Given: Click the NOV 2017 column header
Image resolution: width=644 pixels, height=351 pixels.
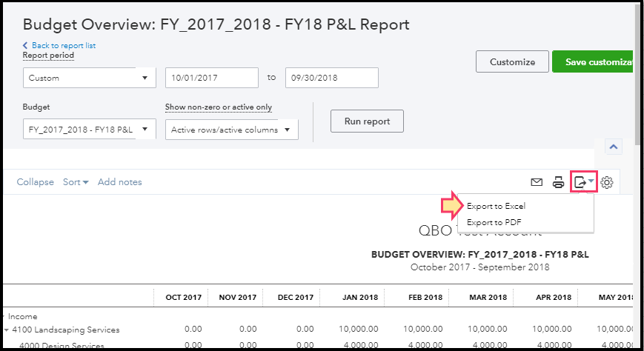Looking at the screenshot, I should tap(238, 297).
